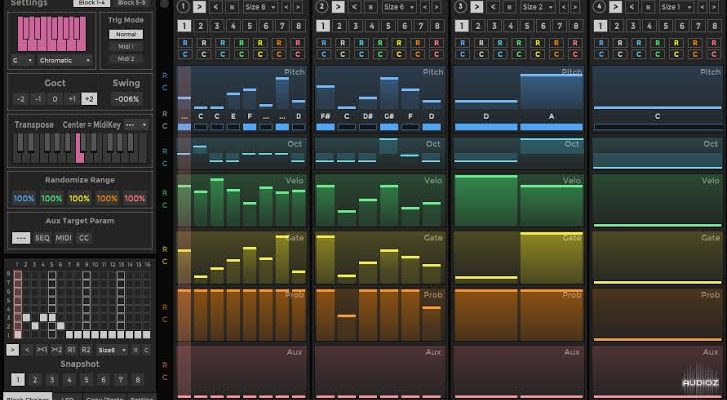Viewport: 727px width, 400px height.
Task: Select Normal trig mode
Action: (x=126, y=34)
